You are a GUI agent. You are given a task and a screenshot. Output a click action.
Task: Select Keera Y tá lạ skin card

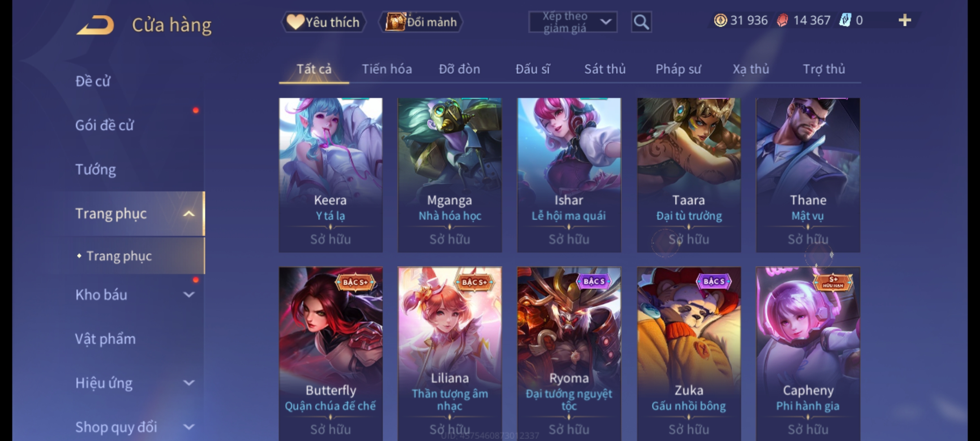tap(331, 175)
